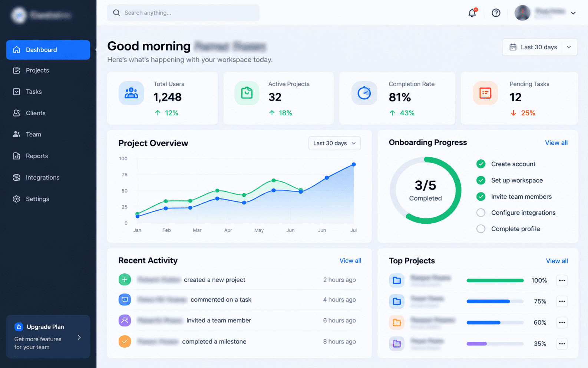Expand the user account menu chevron
The width and height of the screenshot is (588, 368).
point(573,13)
